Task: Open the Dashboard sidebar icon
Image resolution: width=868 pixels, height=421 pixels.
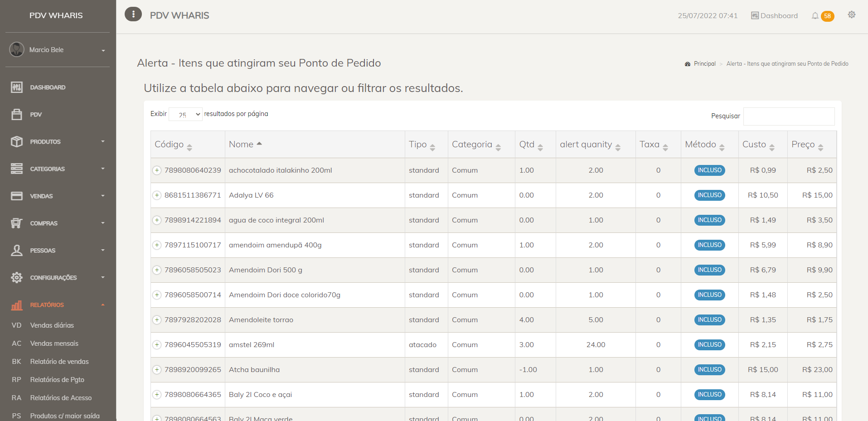Action: [x=17, y=87]
